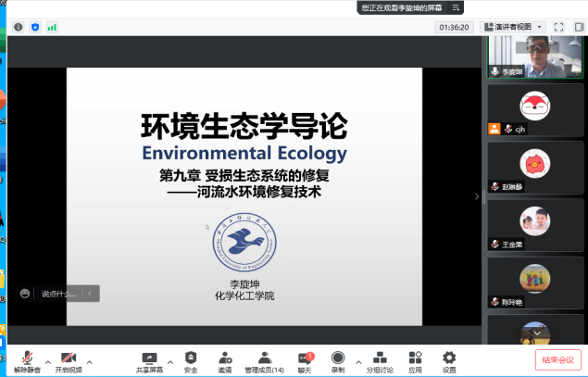Open the 聊天 chat panel
Viewport: 588px width, 377px height.
pyautogui.click(x=305, y=360)
